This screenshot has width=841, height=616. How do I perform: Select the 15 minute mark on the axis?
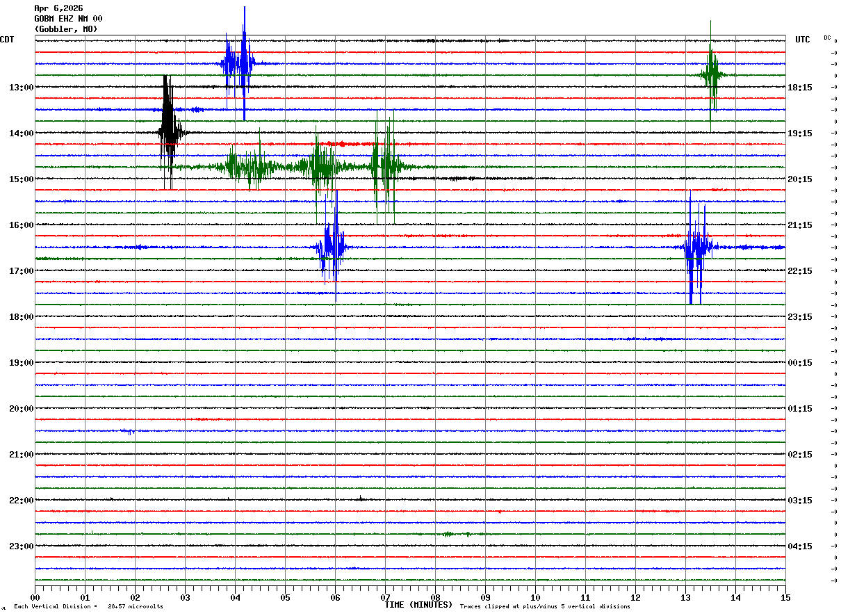point(785,597)
